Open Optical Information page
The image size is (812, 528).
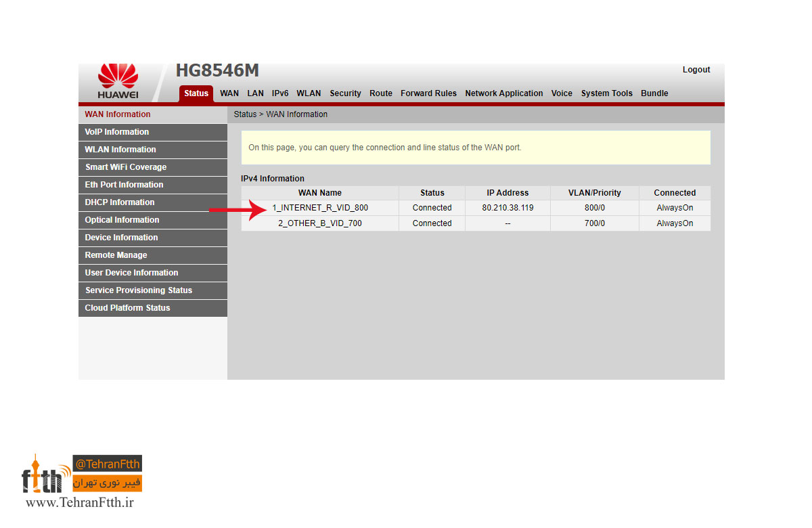pyautogui.click(x=153, y=220)
